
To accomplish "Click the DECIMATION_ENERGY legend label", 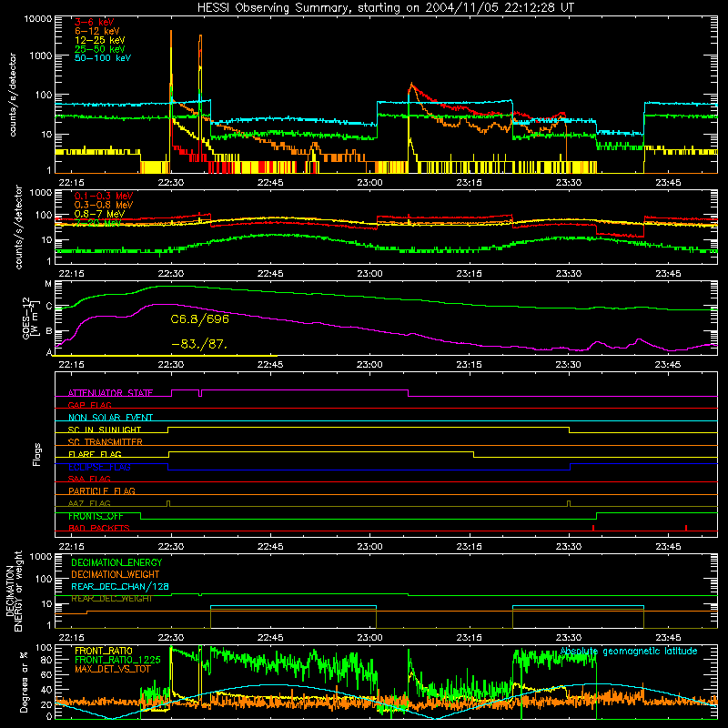I will pos(116,562).
